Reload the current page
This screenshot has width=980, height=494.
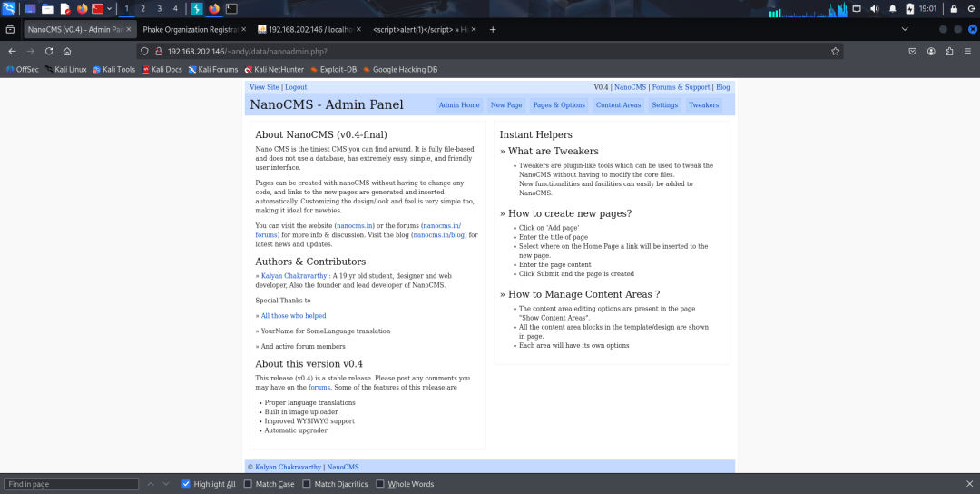pyautogui.click(x=49, y=51)
